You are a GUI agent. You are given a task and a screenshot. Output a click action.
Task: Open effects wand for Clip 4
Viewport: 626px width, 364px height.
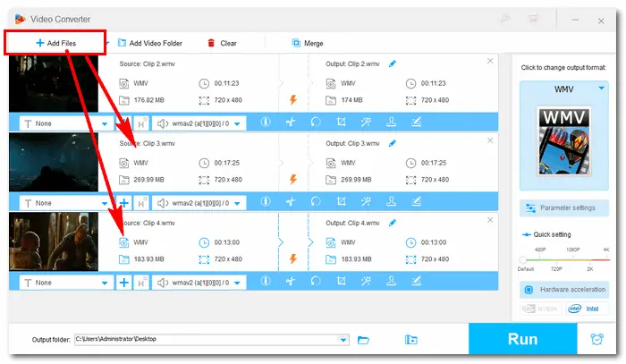[x=366, y=281]
